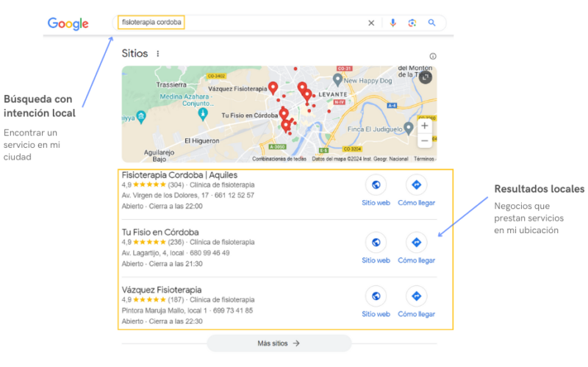Select the Finca El Judiguelo map marker
The width and height of the screenshot is (588, 367).
point(409,128)
